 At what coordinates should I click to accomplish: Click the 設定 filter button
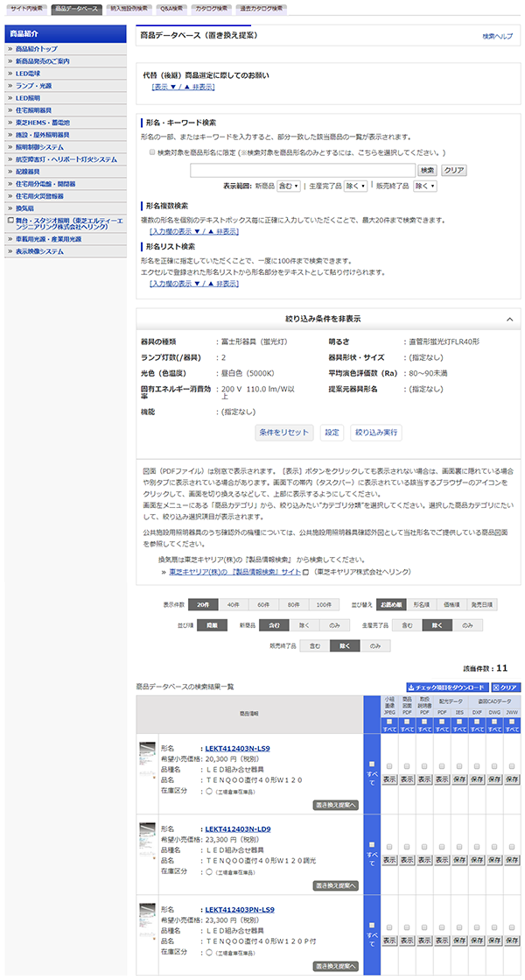(x=332, y=433)
